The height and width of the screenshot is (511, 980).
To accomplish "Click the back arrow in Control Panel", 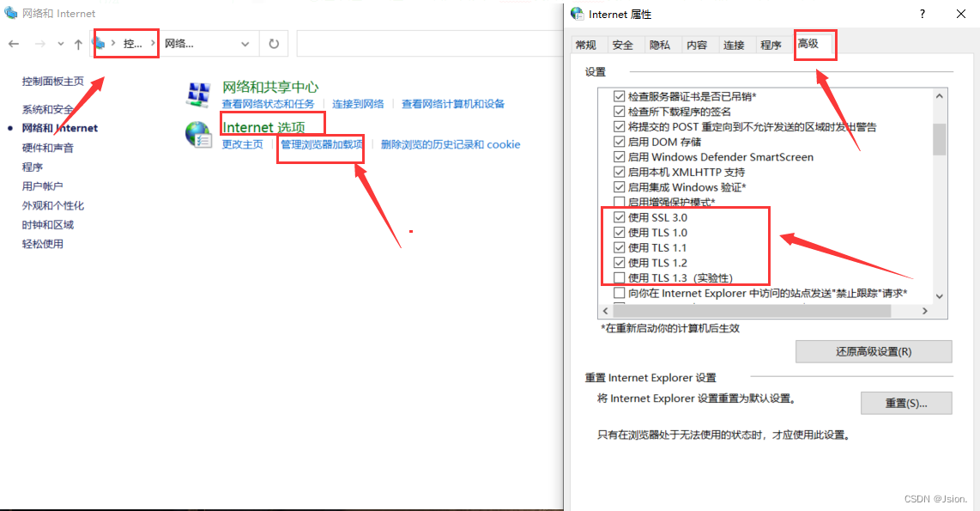I will pos(14,44).
